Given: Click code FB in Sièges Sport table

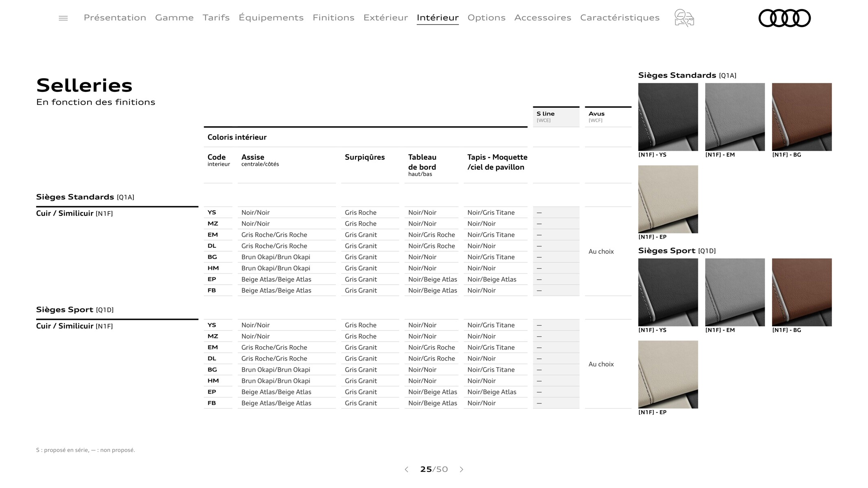Looking at the screenshot, I should (x=212, y=403).
